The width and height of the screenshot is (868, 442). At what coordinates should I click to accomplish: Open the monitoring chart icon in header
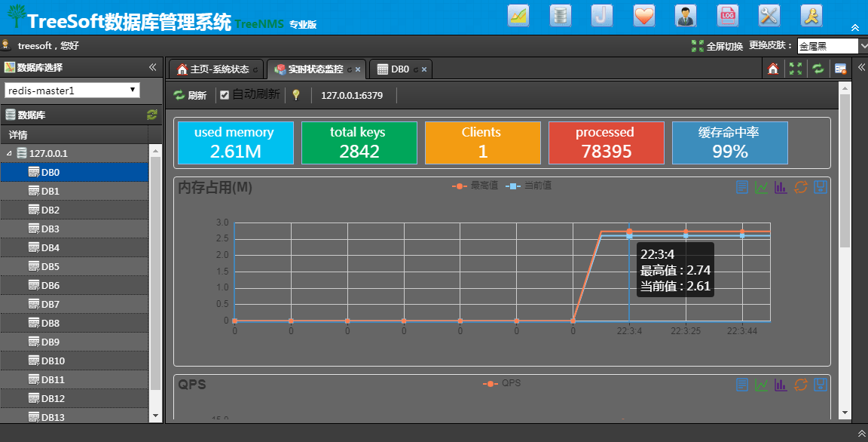518,16
